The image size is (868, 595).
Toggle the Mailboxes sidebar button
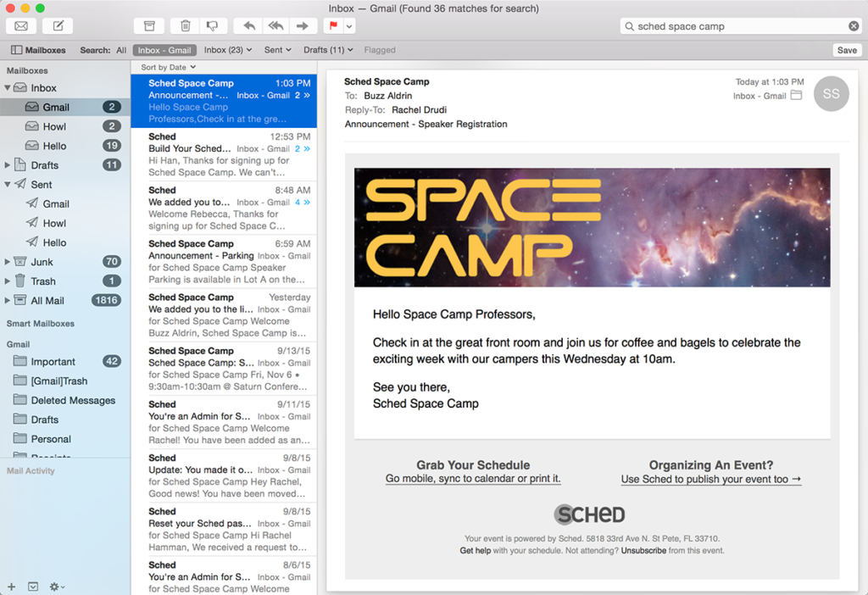click(38, 50)
